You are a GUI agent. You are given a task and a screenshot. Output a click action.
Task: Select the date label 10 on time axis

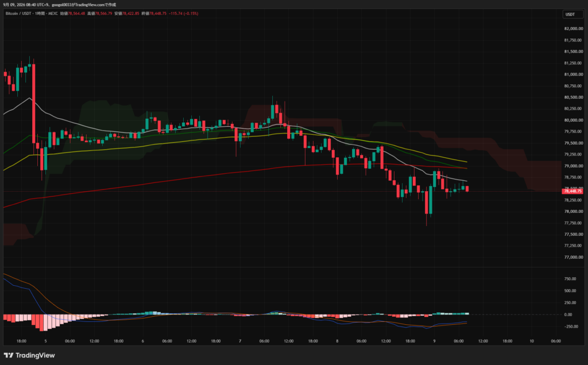pyautogui.click(x=531, y=341)
